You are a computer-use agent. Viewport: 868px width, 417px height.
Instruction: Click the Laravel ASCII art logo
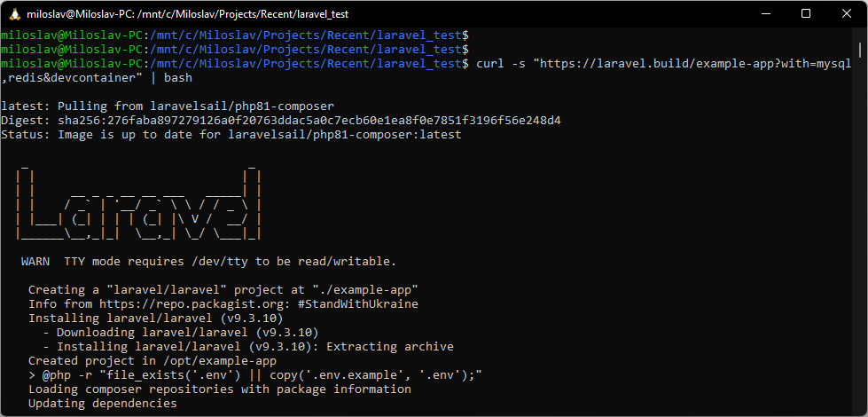139,201
